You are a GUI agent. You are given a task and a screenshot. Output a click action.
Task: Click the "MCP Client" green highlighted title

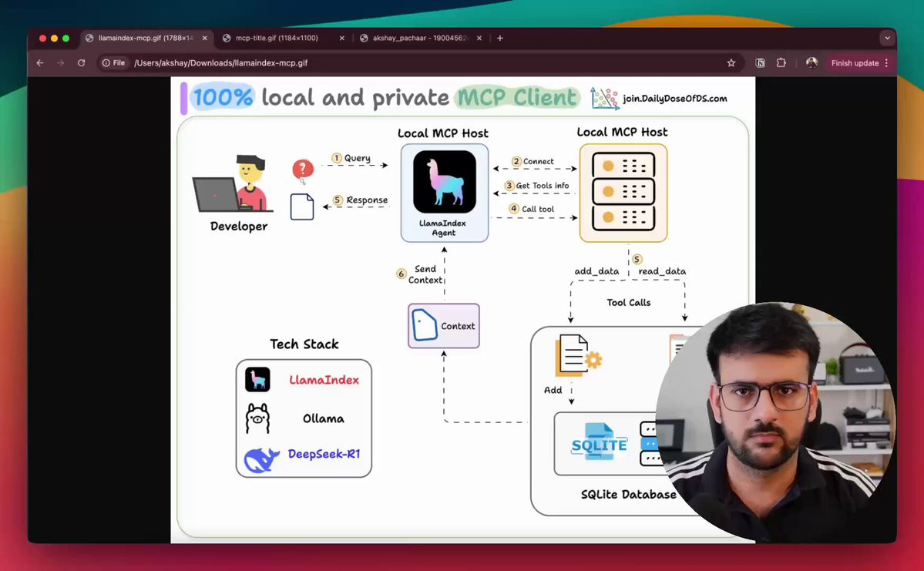click(x=517, y=97)
